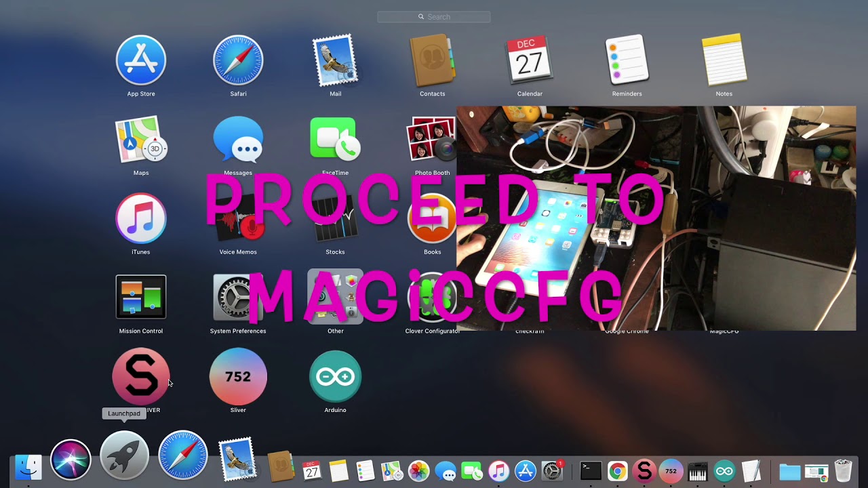The image size is (868, 488).
Task: Open iTunes in the Launchpad grid
Action: (141, 218)
